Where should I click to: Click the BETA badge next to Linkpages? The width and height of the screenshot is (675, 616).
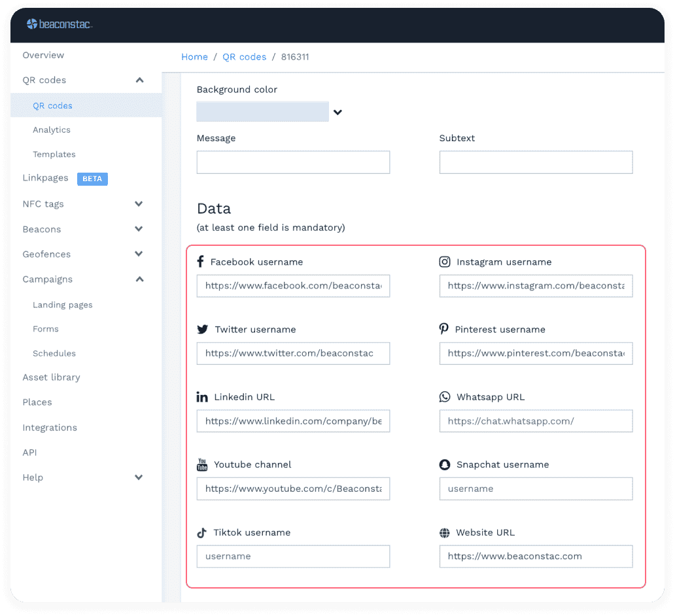(93, 179)
